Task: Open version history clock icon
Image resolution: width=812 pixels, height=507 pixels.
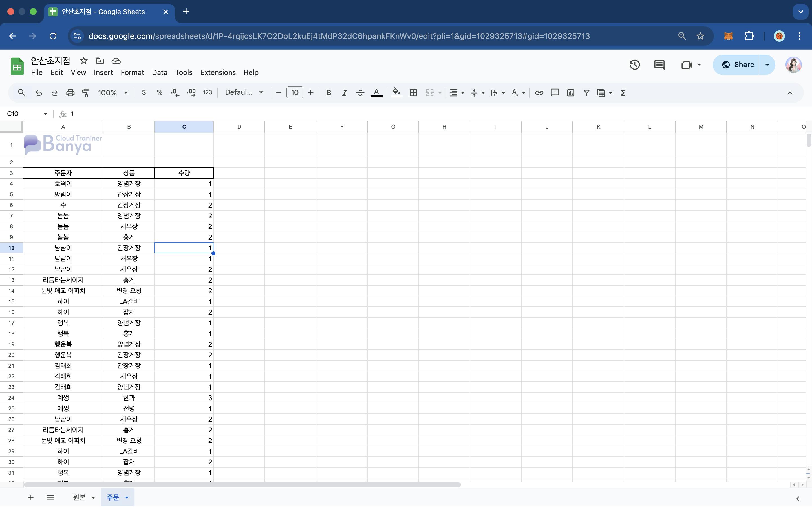Action: pyautogui.click(x=634, y=65)
